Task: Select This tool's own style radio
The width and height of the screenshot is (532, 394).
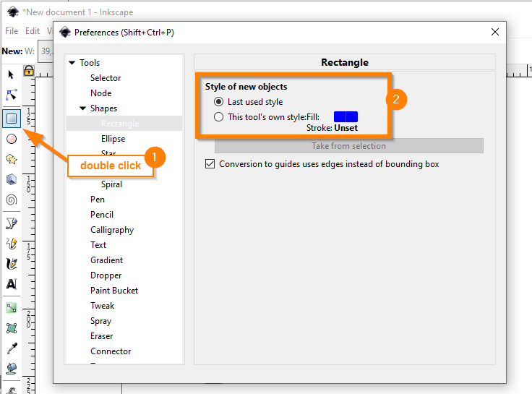Action: pos(218,117)
